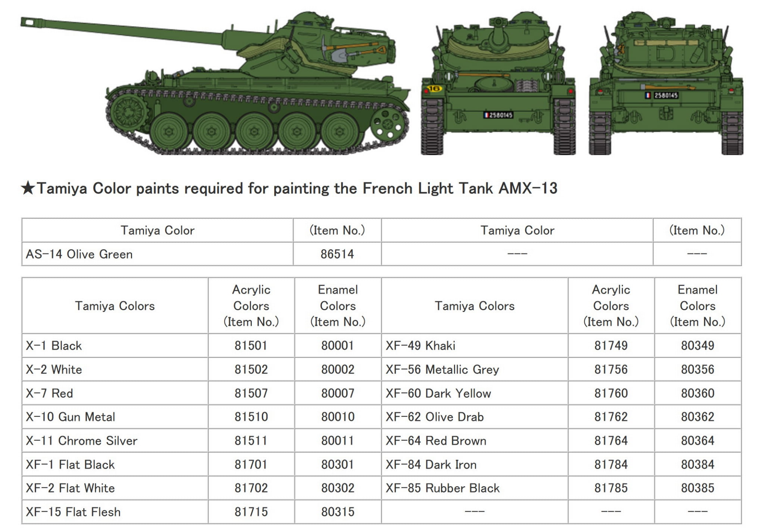Click the shovel on the tank turret
This screenshot has width=764, height=532.
[x=343, y=54]
